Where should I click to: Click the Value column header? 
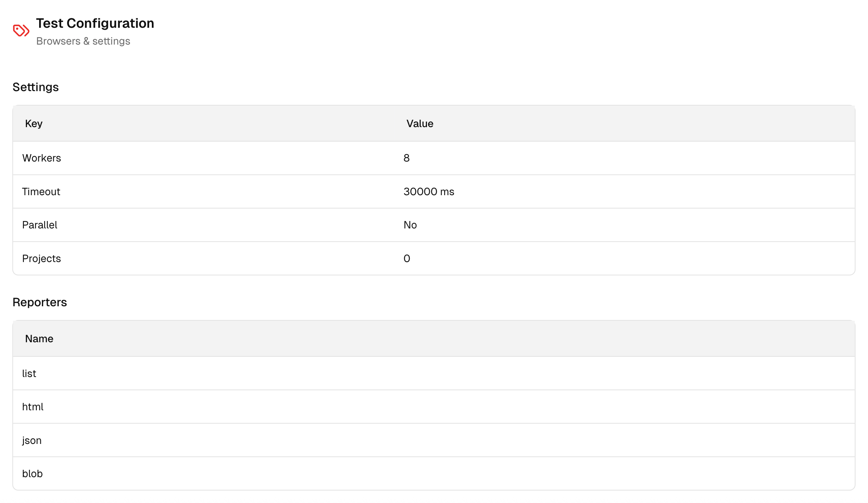(x=420, y=124)
